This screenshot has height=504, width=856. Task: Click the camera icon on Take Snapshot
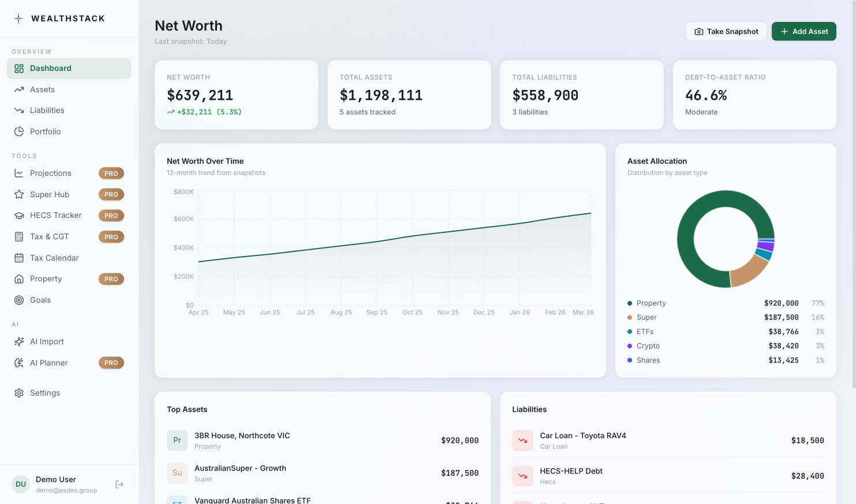[698, 31]
